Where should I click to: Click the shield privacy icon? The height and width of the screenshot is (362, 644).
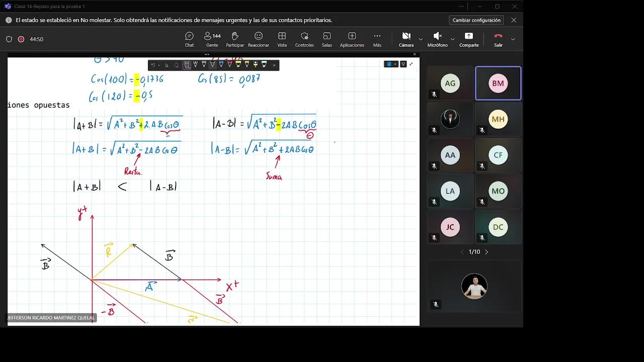9,39
